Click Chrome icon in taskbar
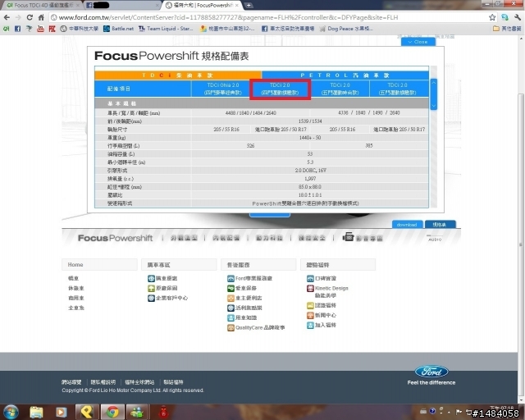Viewport: 525px width, 420px height. pyautogui.click(x=112, y=412)
